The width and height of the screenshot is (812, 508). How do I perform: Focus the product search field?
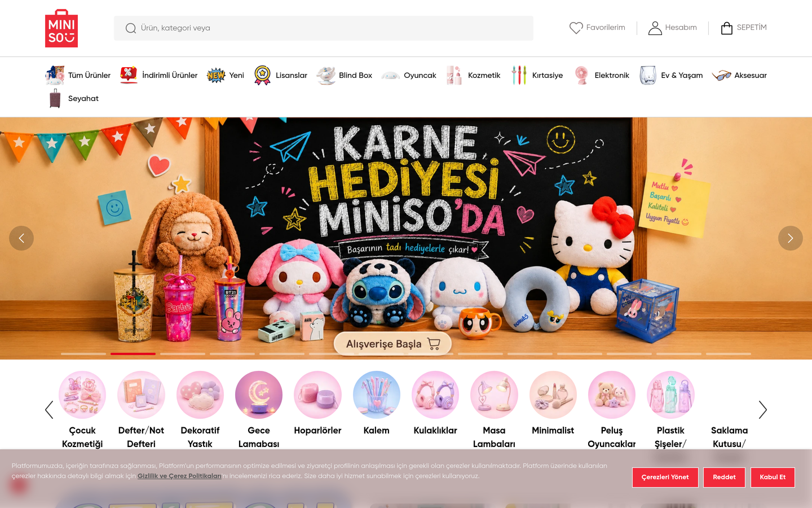pos(324,28)
